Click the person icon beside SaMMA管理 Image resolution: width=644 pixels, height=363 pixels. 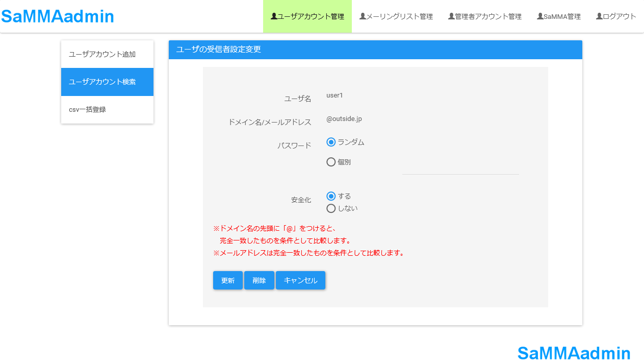click(540, 16)
